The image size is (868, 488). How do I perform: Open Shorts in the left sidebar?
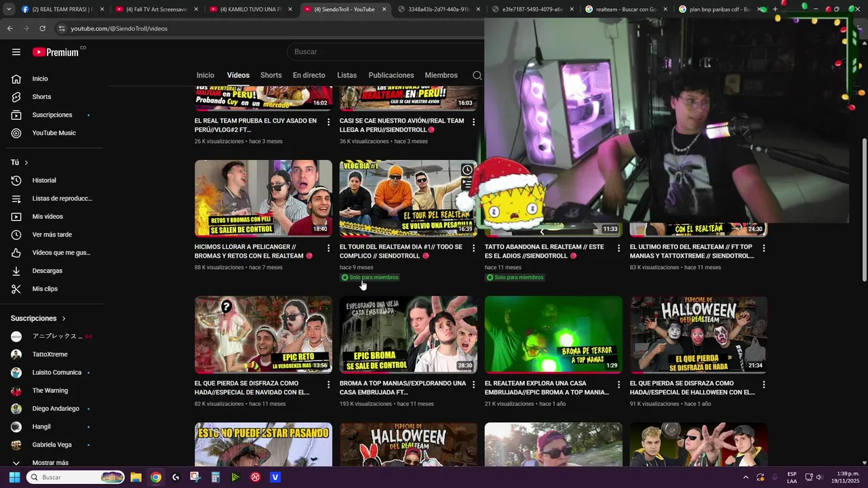[x=41, y=97]
